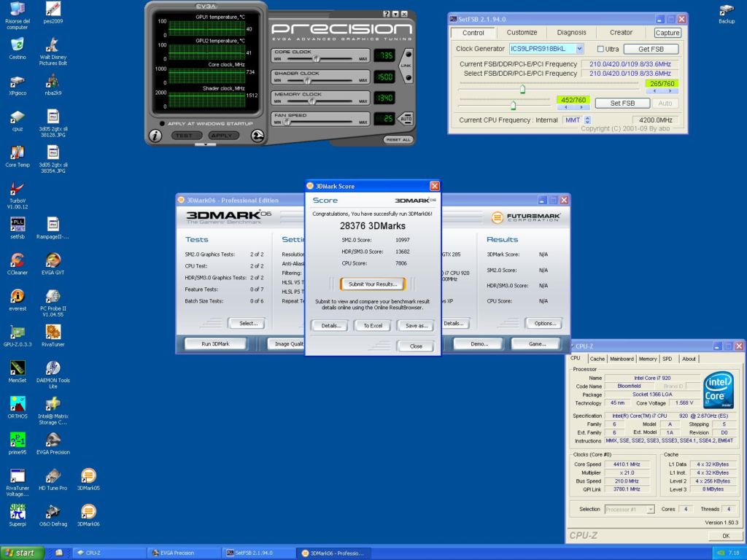
Task: Open the Intel Matrix Storage shortcut
Action: pyautogui.click(x=53, y=411)
